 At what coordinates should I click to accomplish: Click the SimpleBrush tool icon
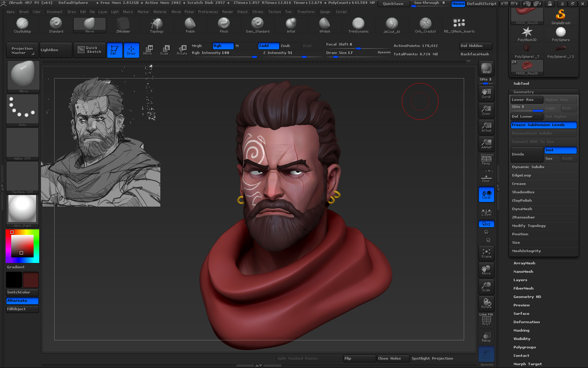(x=560, y=17)
